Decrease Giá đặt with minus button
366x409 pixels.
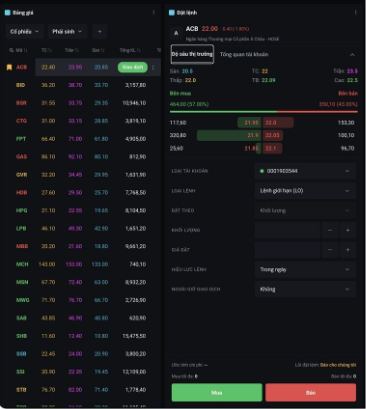click(330, 250)
